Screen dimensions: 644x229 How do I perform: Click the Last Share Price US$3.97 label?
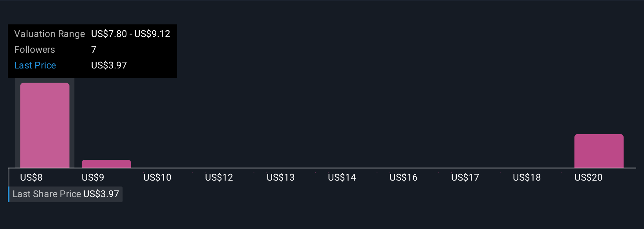click(x=66, y=194)
